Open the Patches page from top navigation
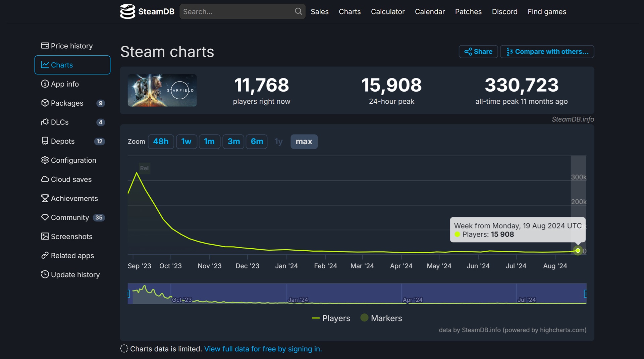Image resolution: width=644 pixels, height=359 pixels. tap(468, 11)
